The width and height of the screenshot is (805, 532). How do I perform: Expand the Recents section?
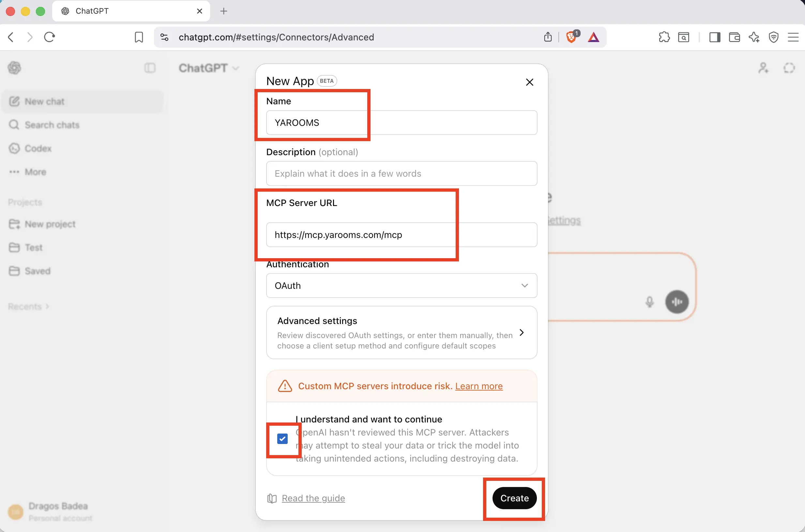click(x=28, y=306)
